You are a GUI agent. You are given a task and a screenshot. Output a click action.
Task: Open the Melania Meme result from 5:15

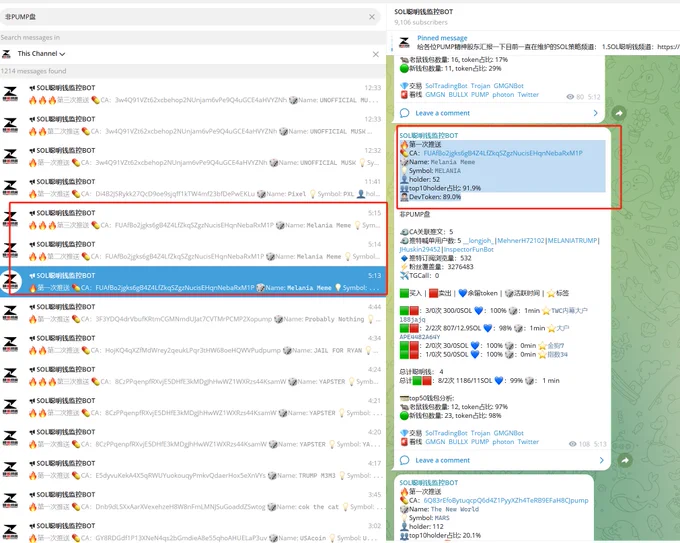[193, 219]
